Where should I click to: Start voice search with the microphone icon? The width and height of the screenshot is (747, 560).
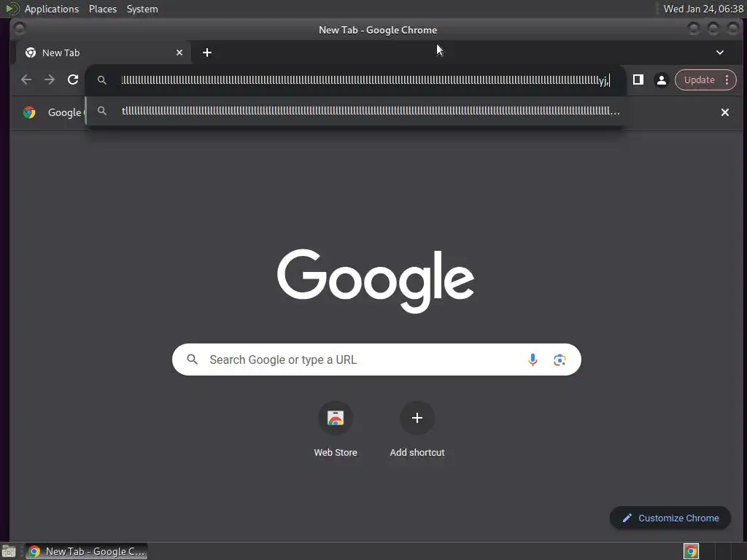533,359
